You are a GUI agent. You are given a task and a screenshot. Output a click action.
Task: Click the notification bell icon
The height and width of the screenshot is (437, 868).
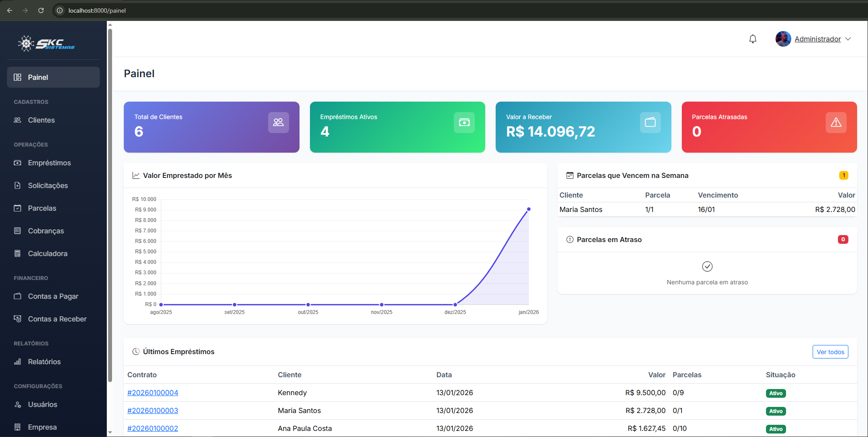(x=752, y=39)
